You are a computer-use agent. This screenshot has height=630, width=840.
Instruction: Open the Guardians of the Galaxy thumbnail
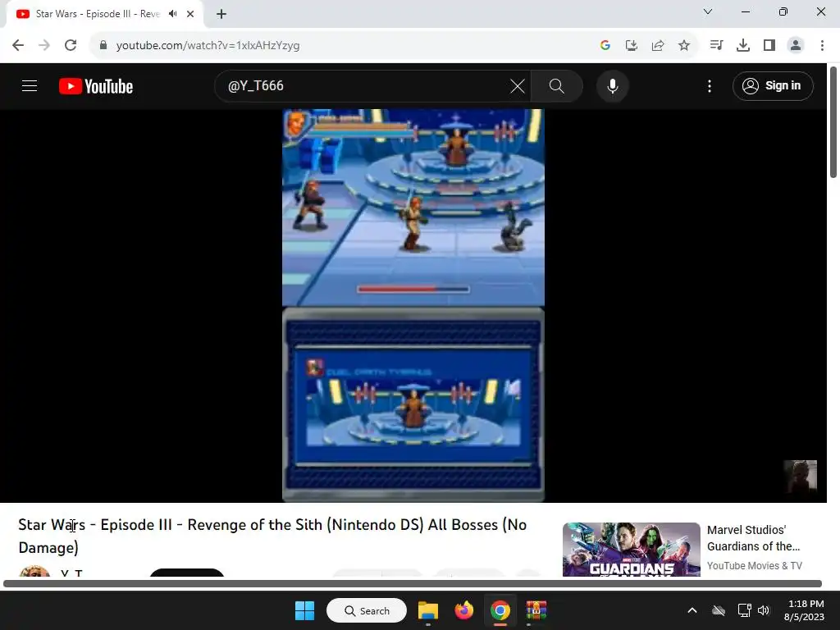(x=631, y=549)
